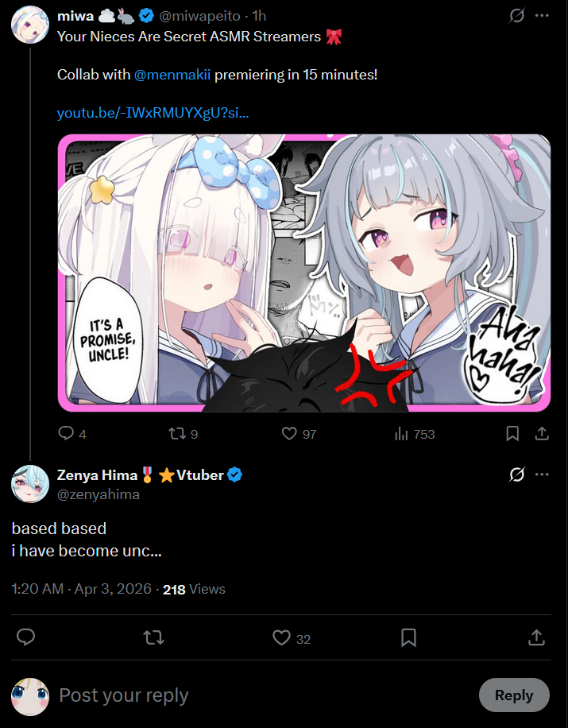Focus the Post your reply field
The height and width of the screenshot is (728, 568).
tap(265, 695)
